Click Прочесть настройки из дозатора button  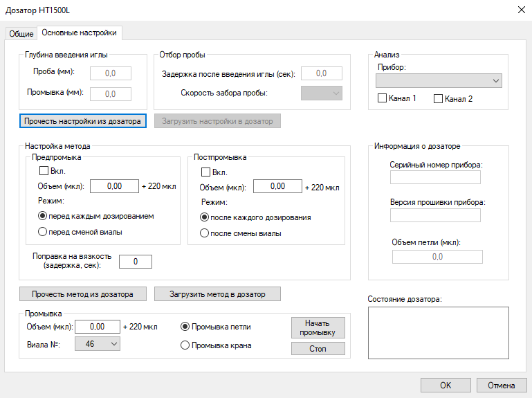(82, 121)
